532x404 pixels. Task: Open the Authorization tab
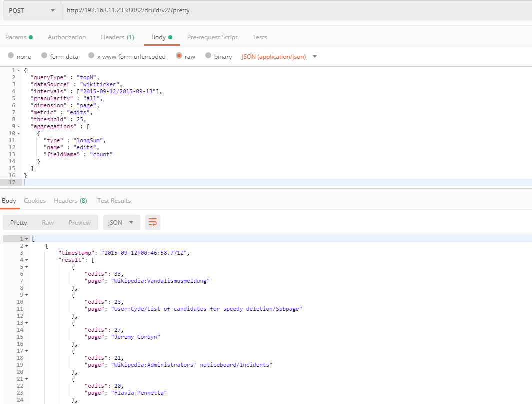[67, 37]
